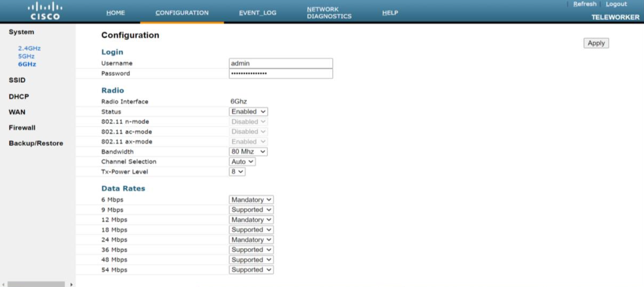Open the HELP tab
Viewport: 644px width, 287px height.
click(390, 13)
